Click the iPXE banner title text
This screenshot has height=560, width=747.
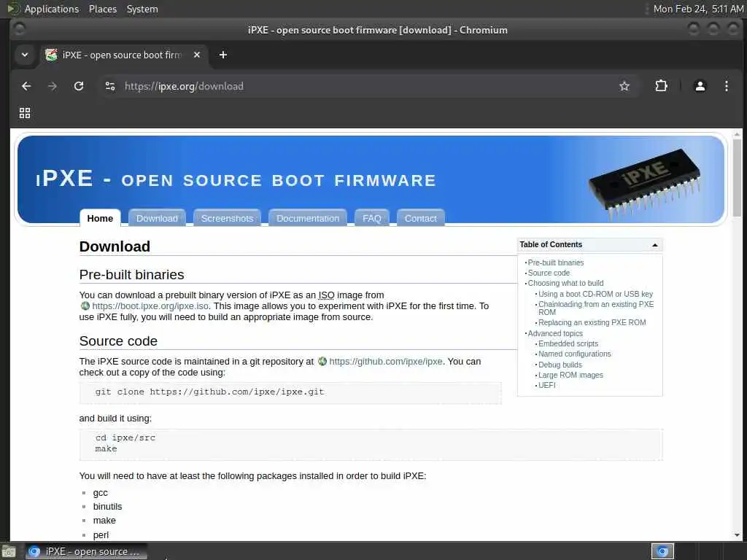click(236, 179)
